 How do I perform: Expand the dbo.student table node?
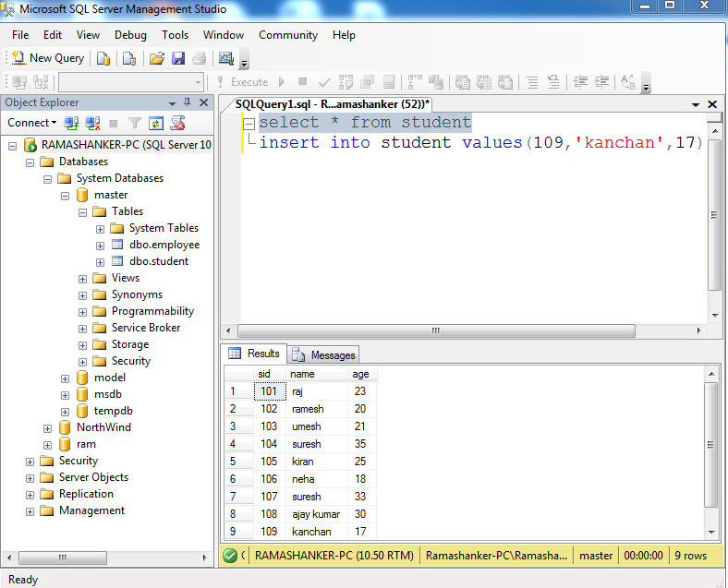[101, 262]
